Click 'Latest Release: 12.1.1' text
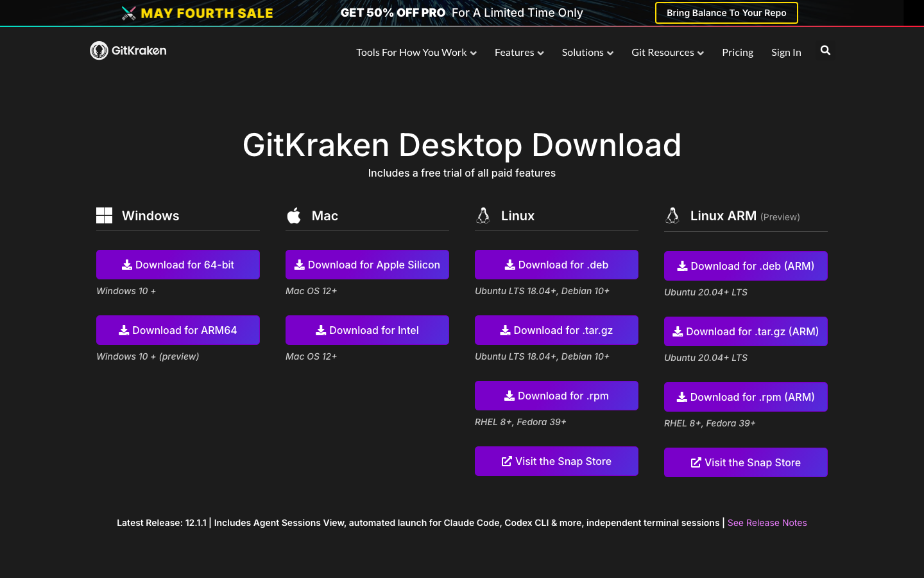 pyautogui.click(x=162, y=523)
